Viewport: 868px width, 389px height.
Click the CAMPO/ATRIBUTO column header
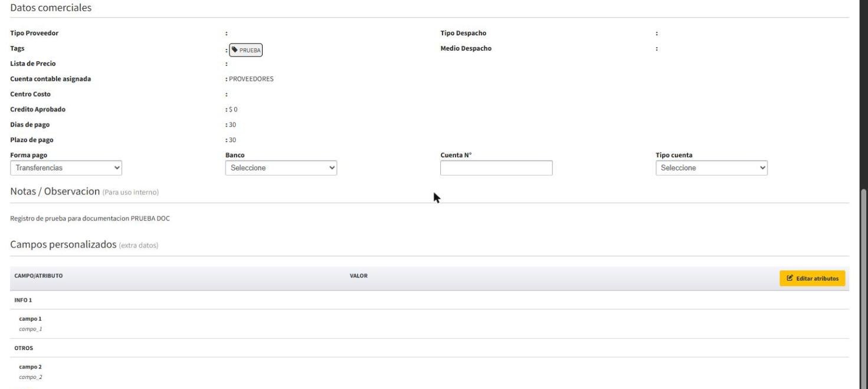39,276
